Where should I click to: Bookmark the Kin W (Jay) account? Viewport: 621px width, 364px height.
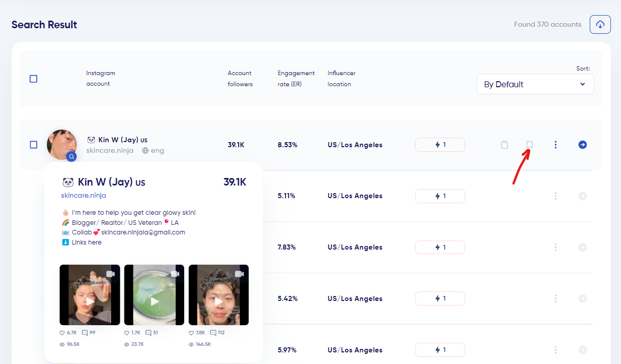point(529,145)
